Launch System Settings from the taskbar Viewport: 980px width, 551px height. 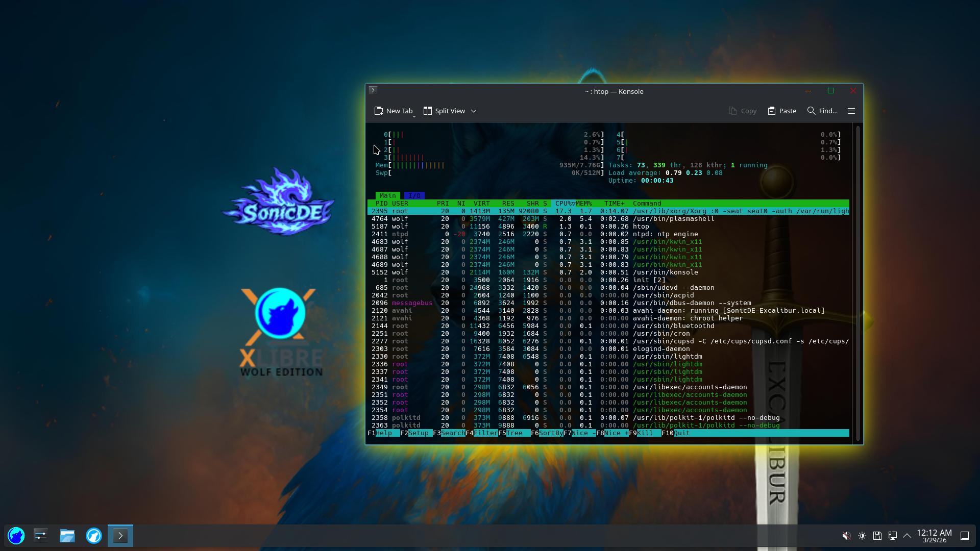(41, 536)
